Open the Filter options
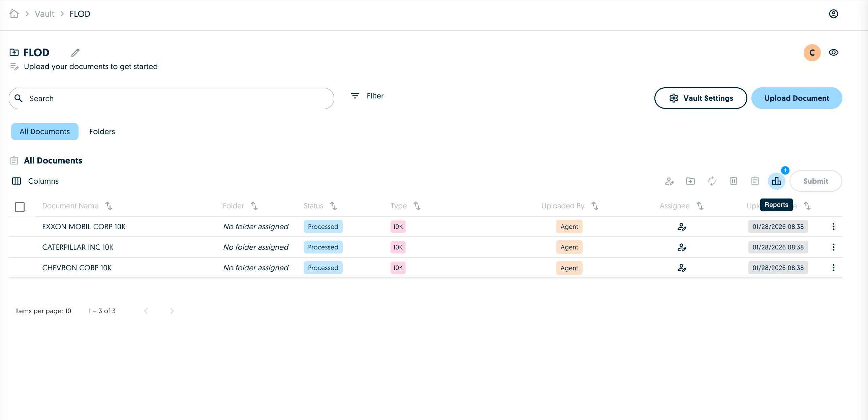This screenshot has width=868, height=420. click(367, 96)
